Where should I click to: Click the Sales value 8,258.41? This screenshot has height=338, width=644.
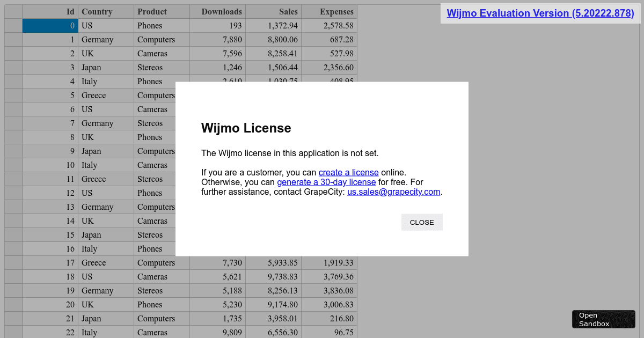pyautogui.click(x=274, y=54)
